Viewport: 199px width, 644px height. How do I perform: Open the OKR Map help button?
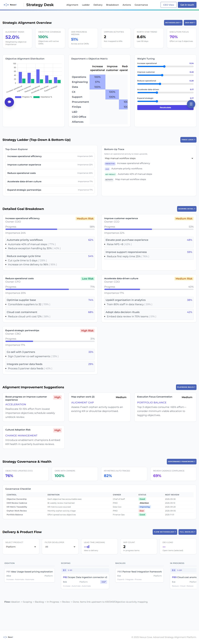tap(190, 23)
